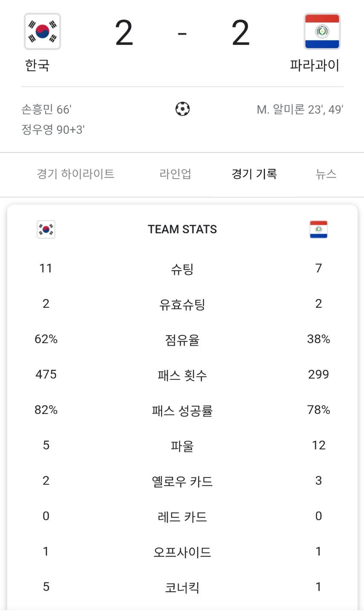Image resolution: width=364 pixels, height=613 pixels.
Task: Select Korea's 62% possession value
Action: 45,339
